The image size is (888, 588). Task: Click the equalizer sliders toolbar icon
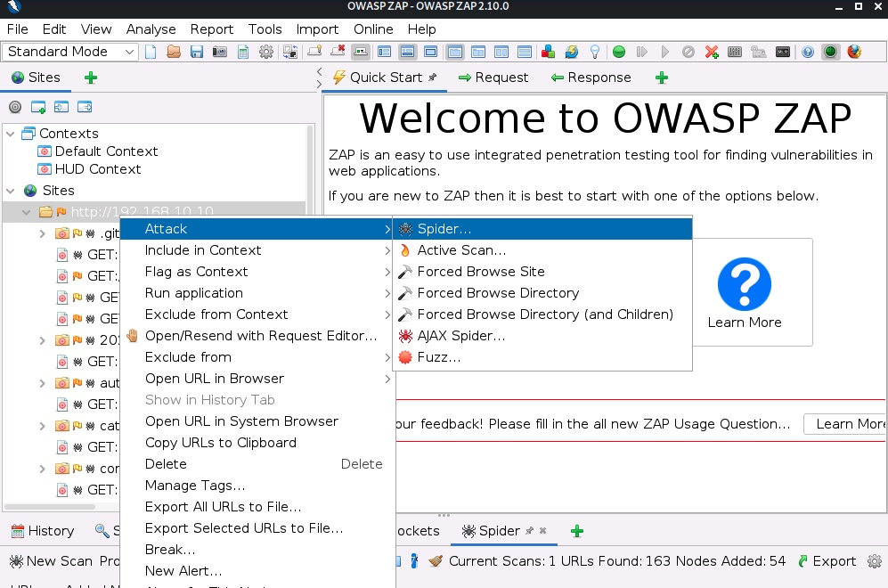(735, 52)
